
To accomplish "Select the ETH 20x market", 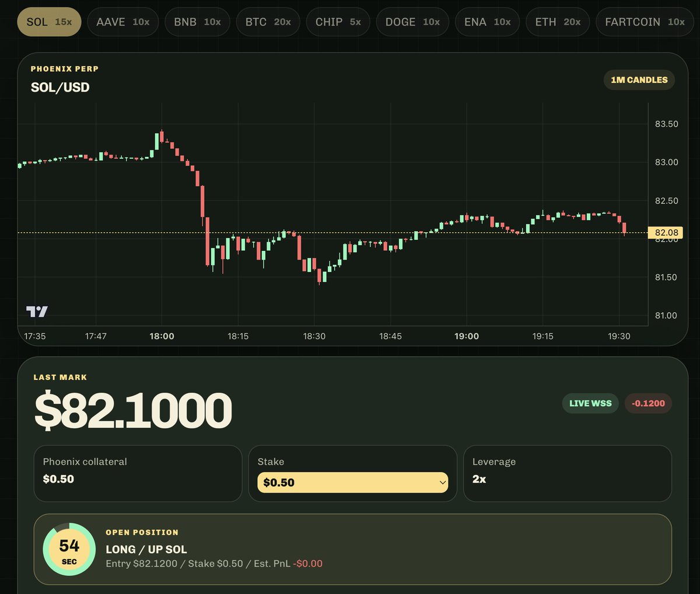I will tap(558, 22).
